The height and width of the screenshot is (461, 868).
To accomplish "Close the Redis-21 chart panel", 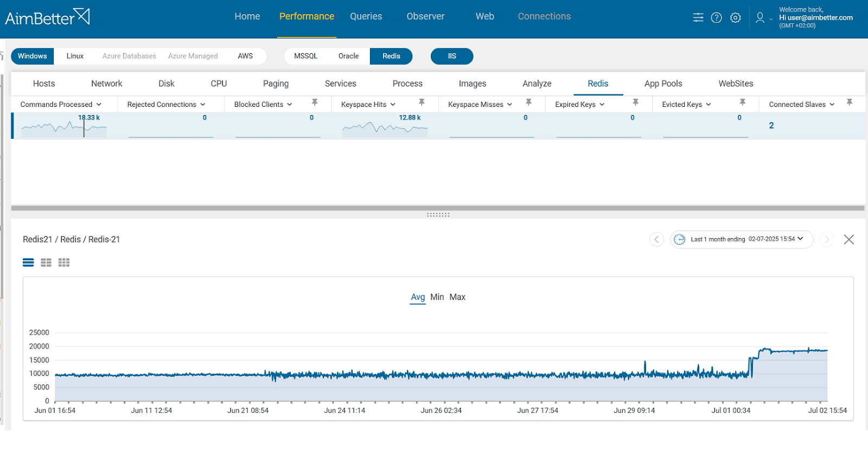I will pos(849,239).
